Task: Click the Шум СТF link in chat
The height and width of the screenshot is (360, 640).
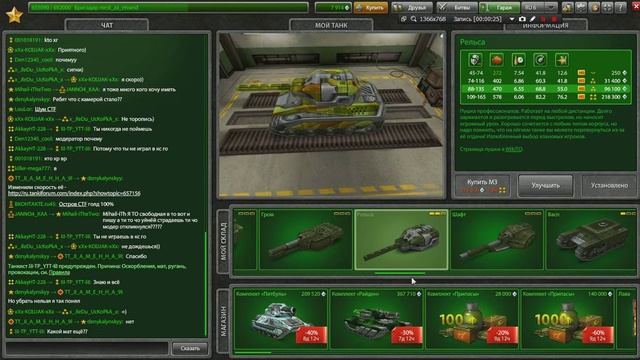Action: pyautogui.click(x=45, y=109)
